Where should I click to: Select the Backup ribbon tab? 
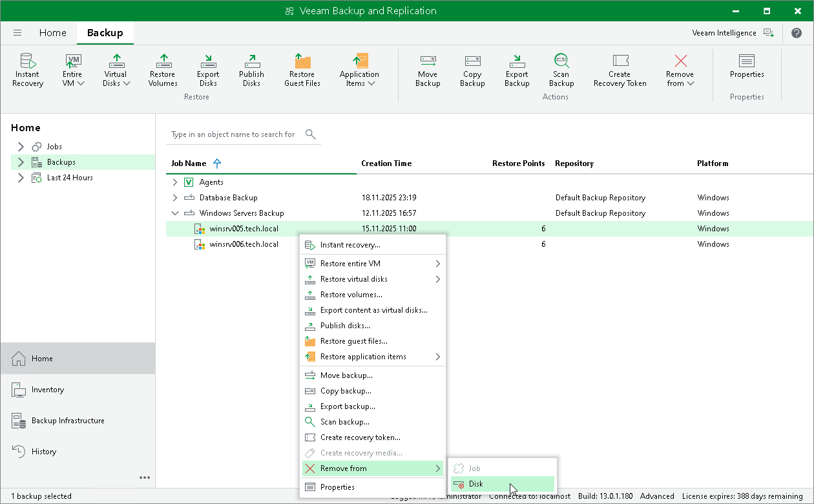105,33
